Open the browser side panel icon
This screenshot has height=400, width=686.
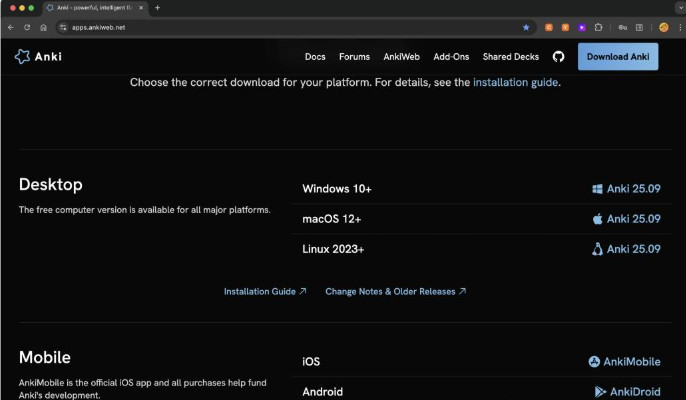pyautogui.click(x=639, y=27)
